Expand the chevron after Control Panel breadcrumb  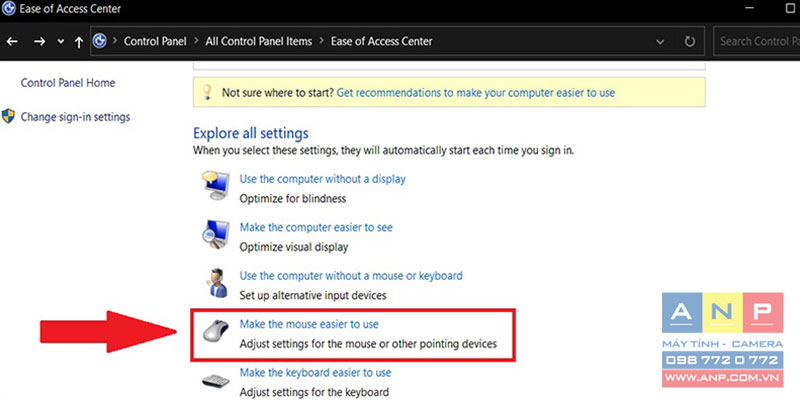196,41
